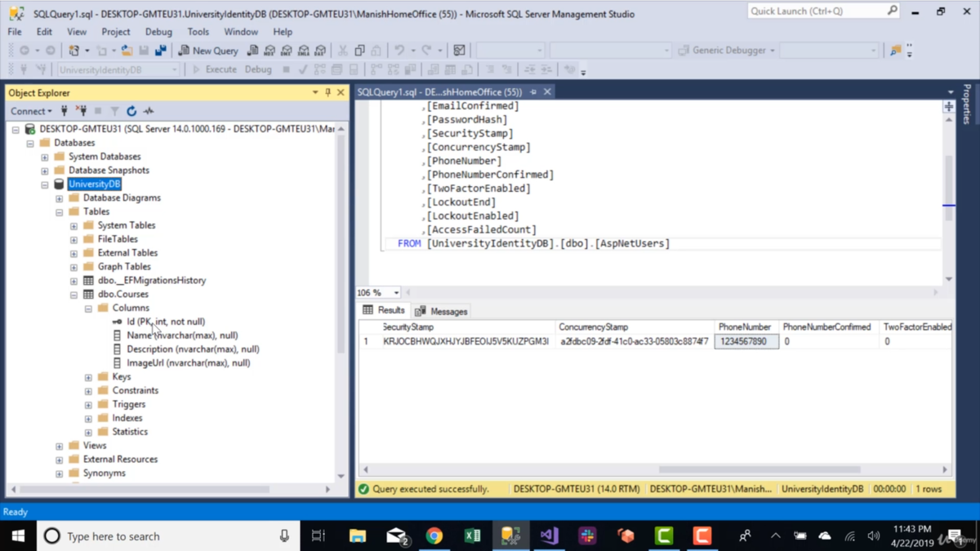
Task: Toggle the pin on SQLQuery1.sql tab
Action: (533, 92)
